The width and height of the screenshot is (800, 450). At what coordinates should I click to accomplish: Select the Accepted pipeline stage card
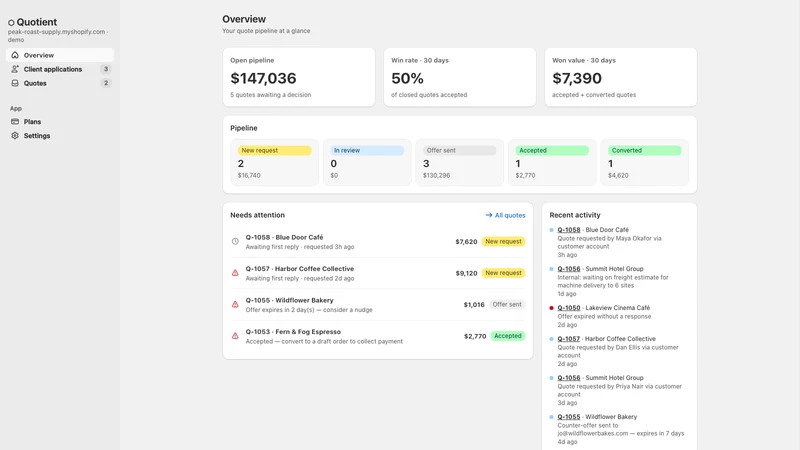pyautogui.click(x=552, y=162)
